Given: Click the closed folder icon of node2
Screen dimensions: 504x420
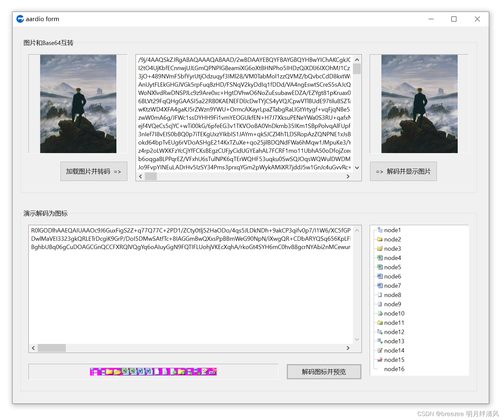Looking at the screenshot, I should (380, 239).
